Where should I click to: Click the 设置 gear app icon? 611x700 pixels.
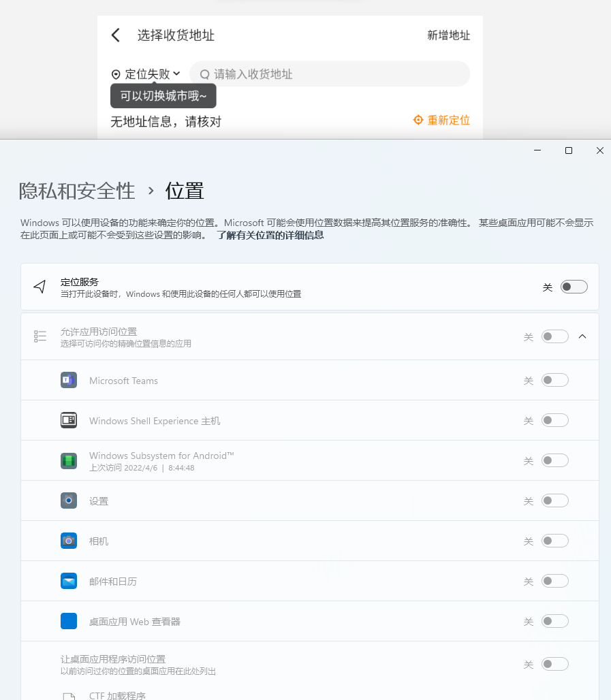point(69,500)
